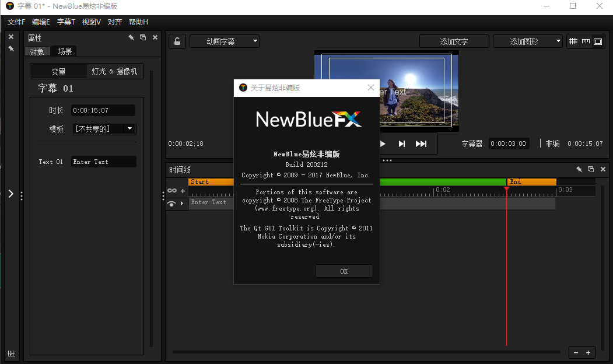Image resolution: width=613 pixels, height=364 pixels.
Task: Click the 时长 duration field
Action: tap(103, 110)
